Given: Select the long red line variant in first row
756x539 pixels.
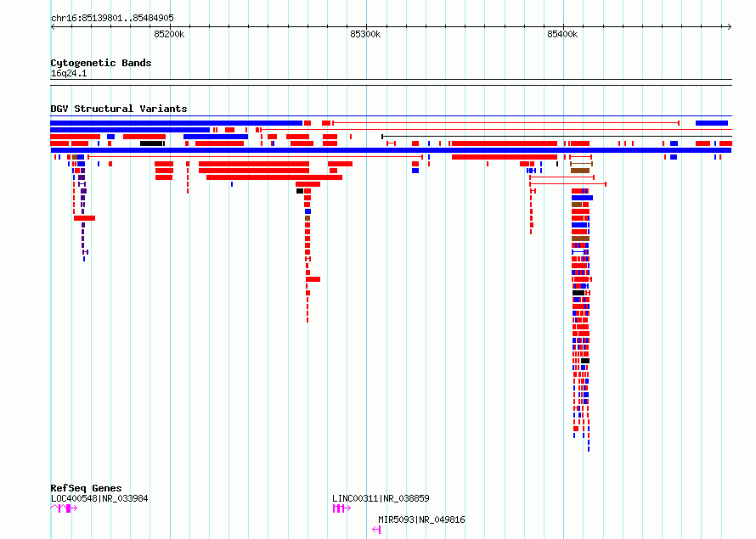Looking at the screenshot, I should pos(505,123).
